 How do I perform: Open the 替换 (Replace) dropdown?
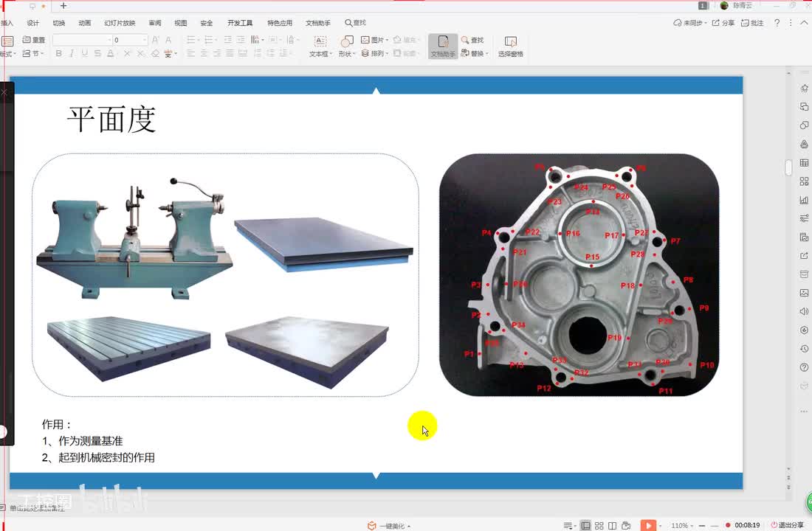475,53
